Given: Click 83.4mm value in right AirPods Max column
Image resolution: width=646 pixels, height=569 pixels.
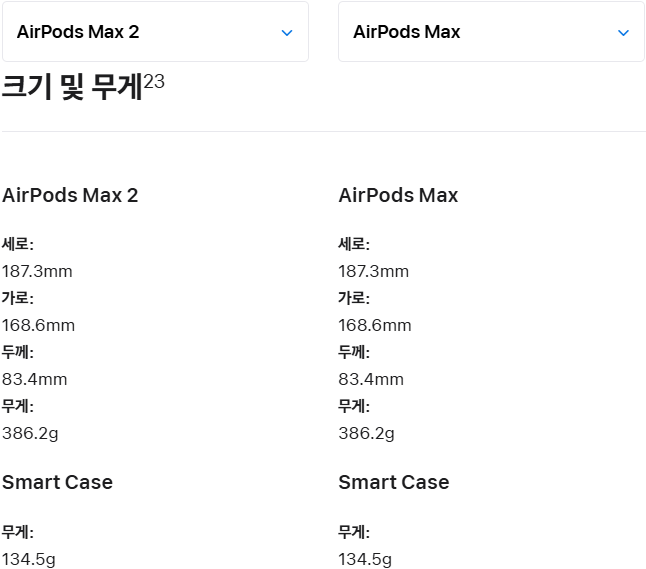Looking at the screenshot, I should point(371,379).
